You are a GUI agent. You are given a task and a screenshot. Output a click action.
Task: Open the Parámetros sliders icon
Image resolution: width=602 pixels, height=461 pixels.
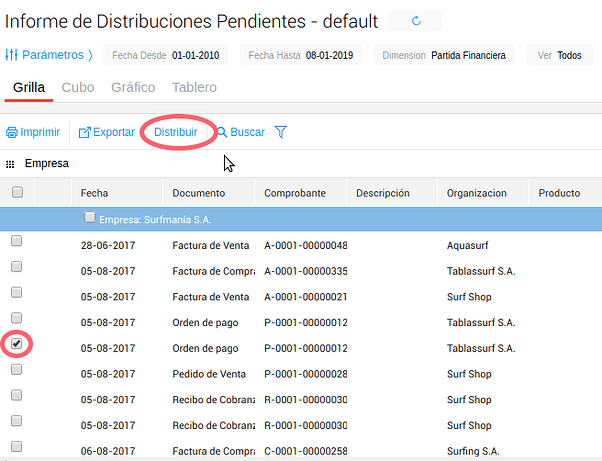click(x=11, y=55)
